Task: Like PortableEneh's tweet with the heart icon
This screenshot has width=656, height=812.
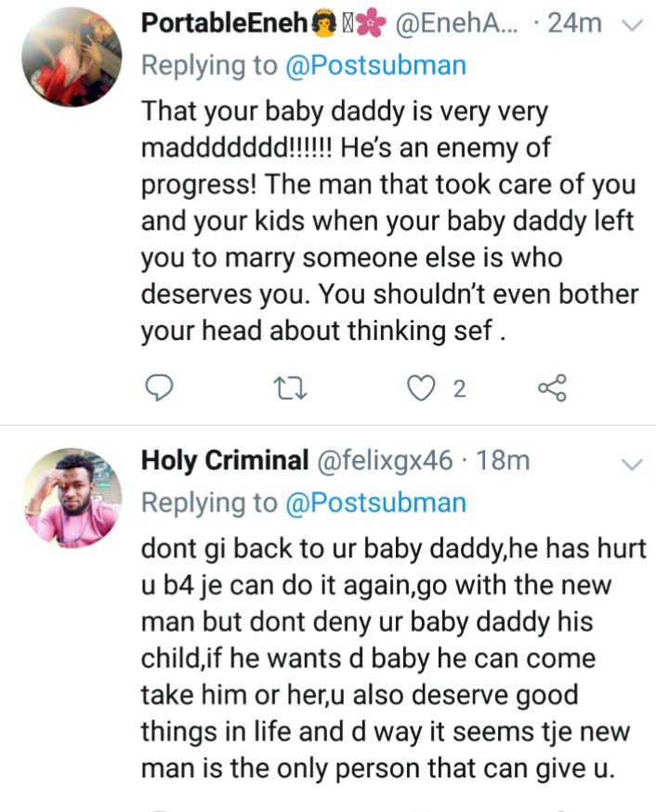Action: (x=423, y=388)
